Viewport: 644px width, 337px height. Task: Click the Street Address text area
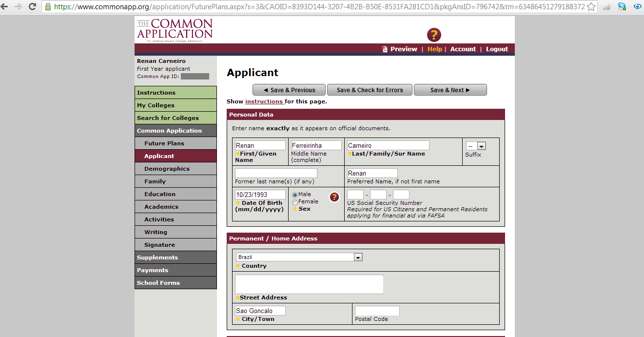[309, 284]
